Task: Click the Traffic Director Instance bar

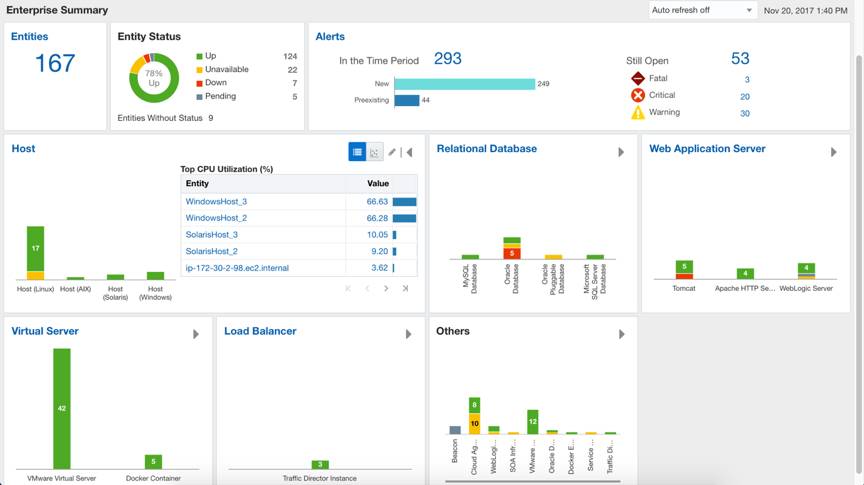Action: (x=320, y=465)
